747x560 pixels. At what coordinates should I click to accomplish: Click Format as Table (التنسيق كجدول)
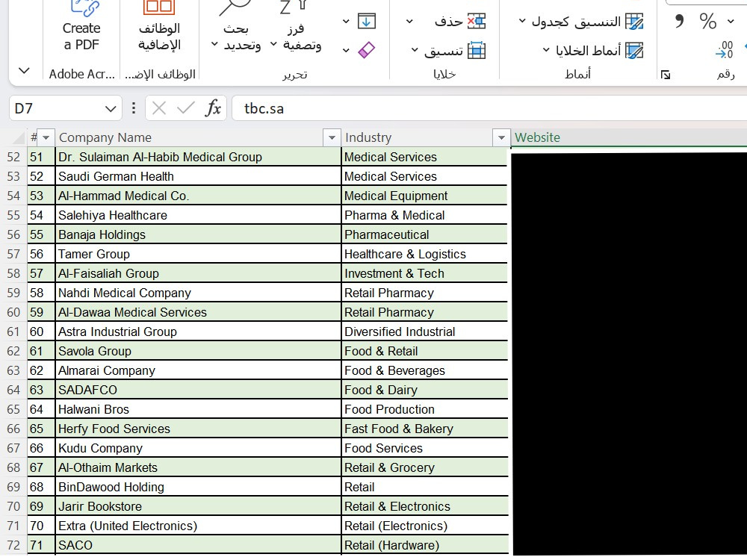[581, 21]
